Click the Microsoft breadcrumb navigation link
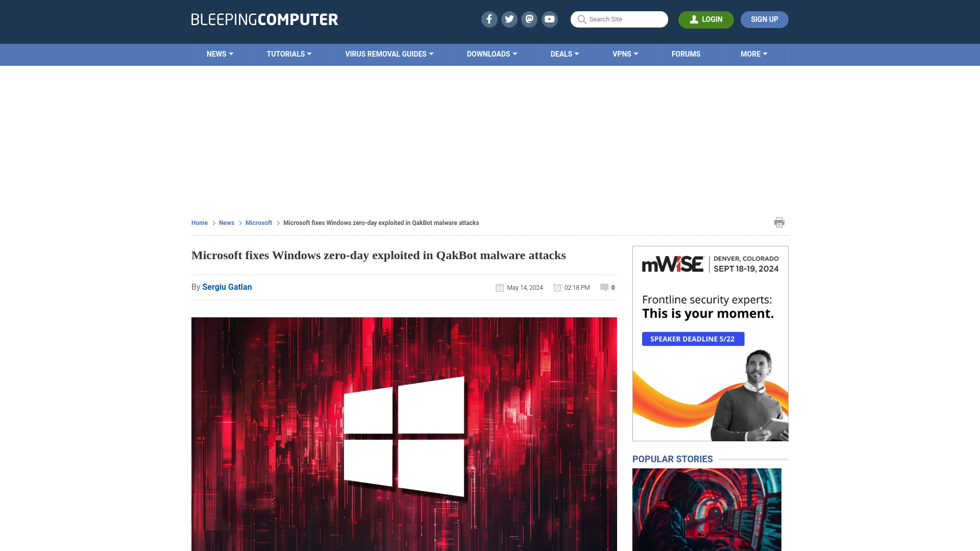 pyautogui.click(x=258, y=222)
